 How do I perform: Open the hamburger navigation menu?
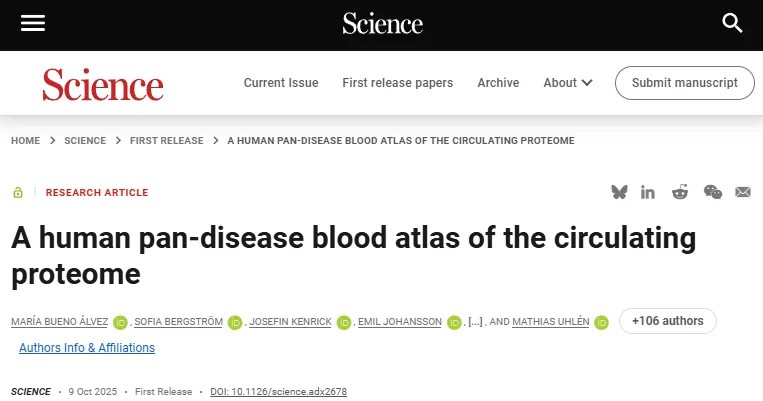point(33,23)
